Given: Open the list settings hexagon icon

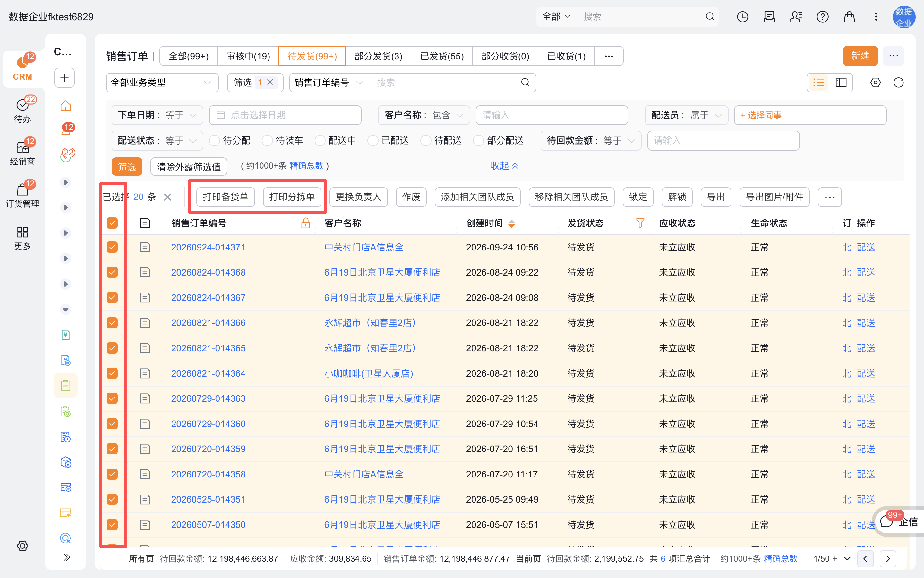Looking at the screenshot, I should pos(876,83).
